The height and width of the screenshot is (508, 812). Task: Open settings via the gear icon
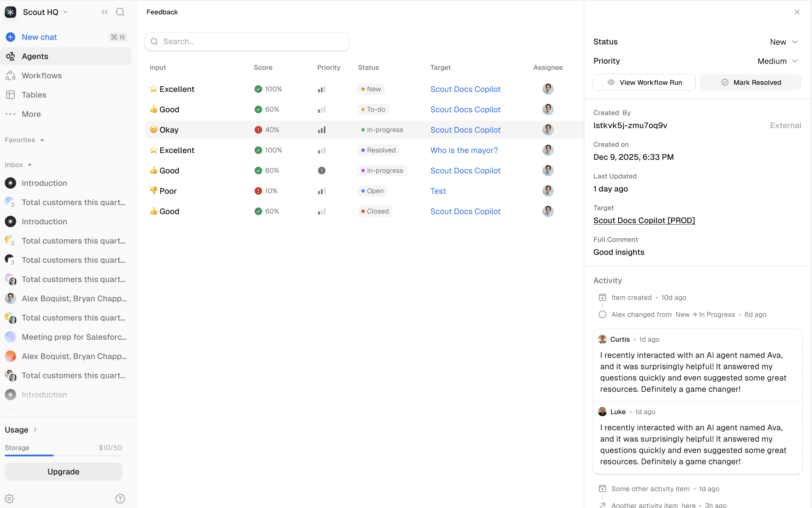[9, 499]
